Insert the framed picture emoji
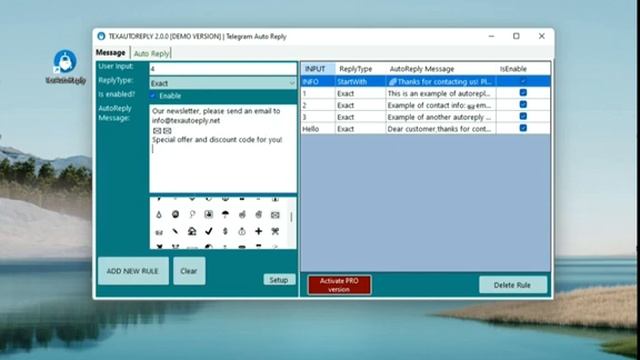640x360 pixels. [209, 214]
